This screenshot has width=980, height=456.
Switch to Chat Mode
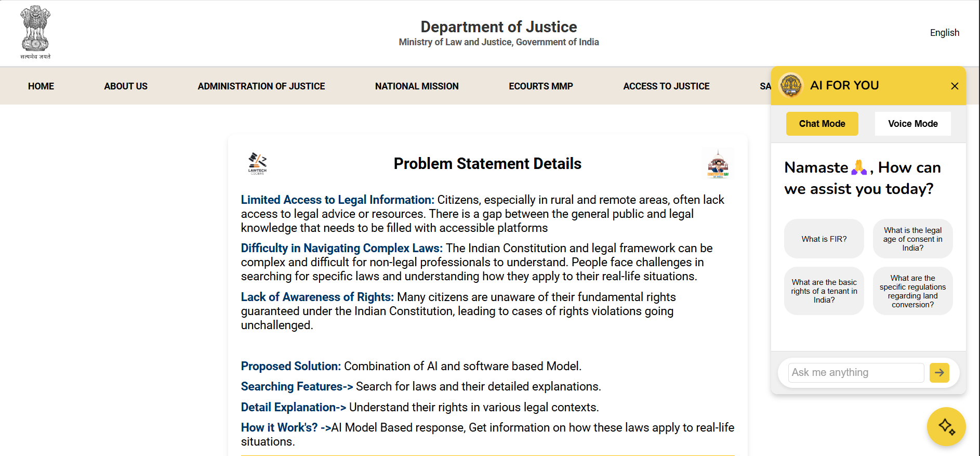[x=822, y=124]
